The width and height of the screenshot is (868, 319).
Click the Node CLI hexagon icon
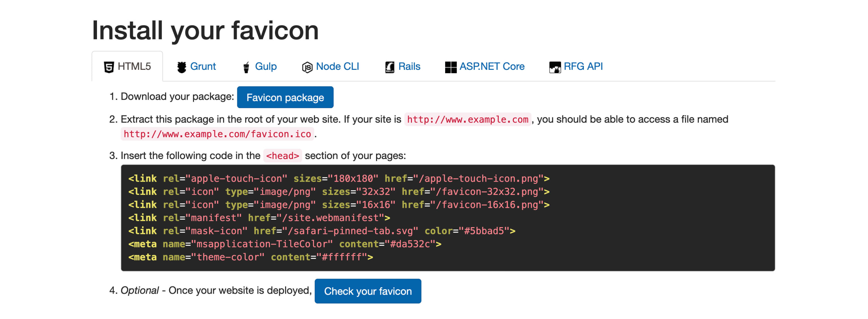[x=307, y=66]
